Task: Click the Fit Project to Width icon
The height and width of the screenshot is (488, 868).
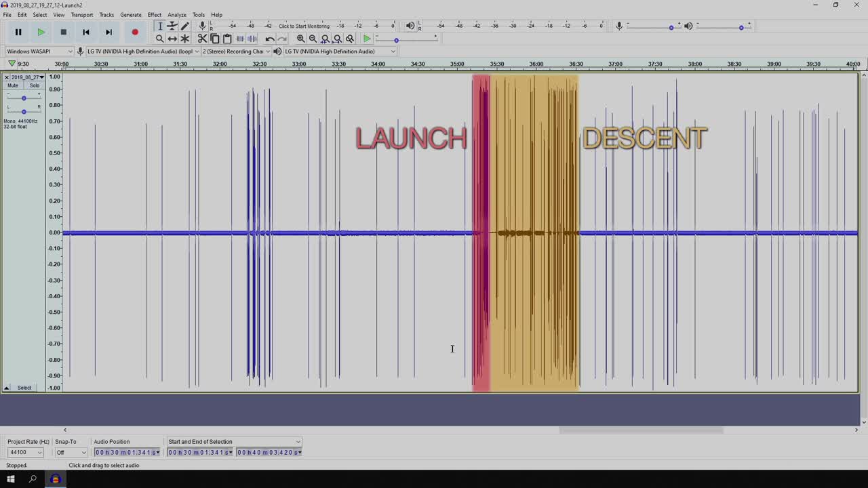Action: (x=337, y=39)
